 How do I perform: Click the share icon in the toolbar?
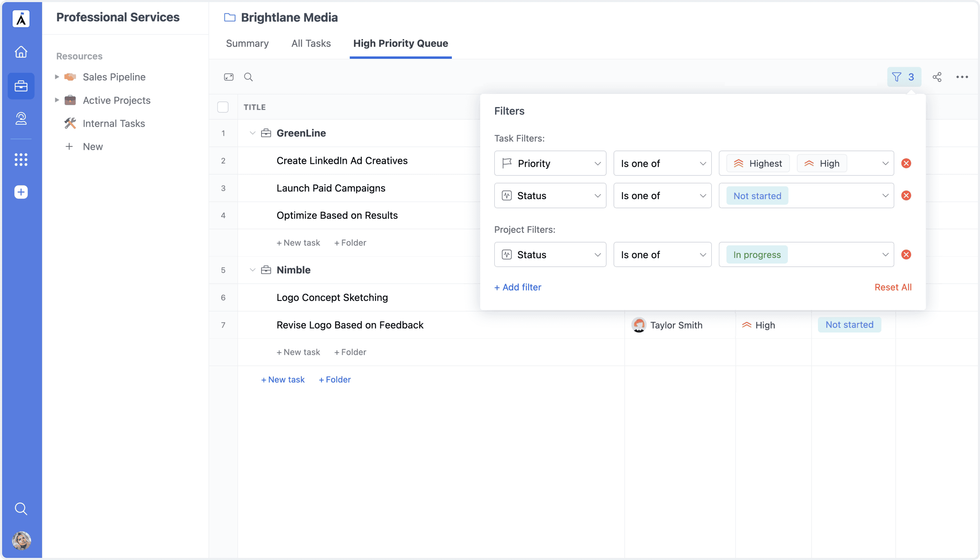click(x=937, y=77)
